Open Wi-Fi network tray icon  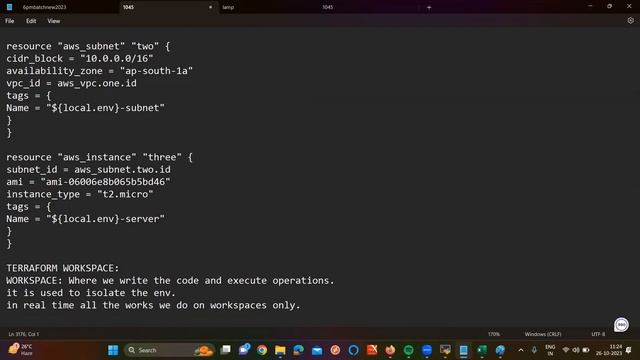(x=566, y=350)
